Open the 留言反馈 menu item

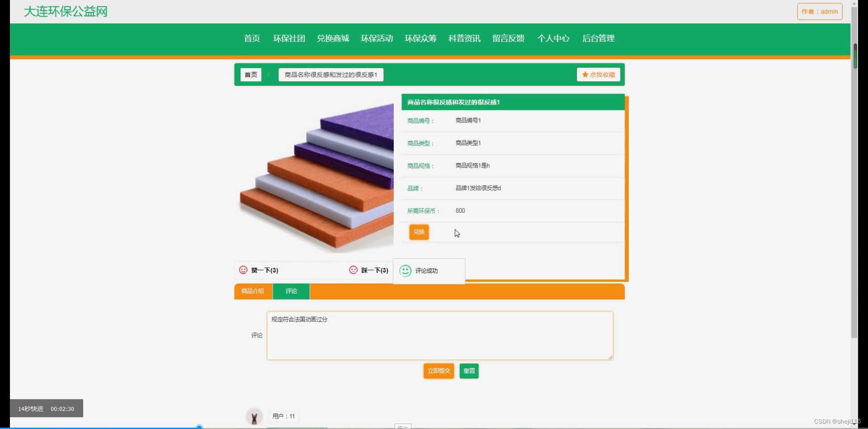click(508, 38)
